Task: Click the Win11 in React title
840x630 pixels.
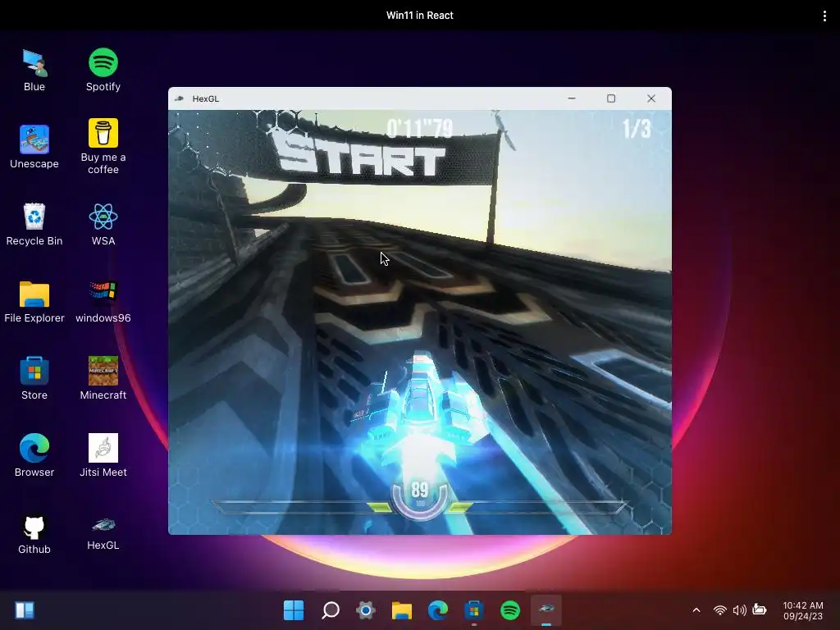Action: (419, 16)
